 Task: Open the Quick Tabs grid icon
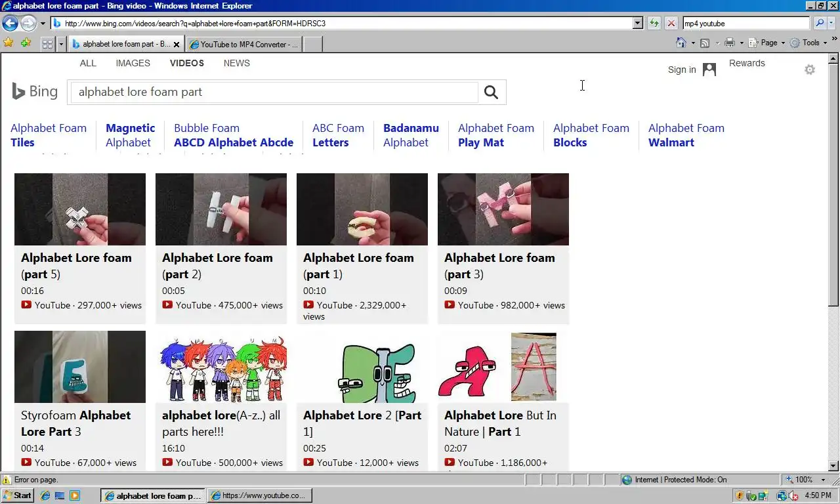(47, 44)
